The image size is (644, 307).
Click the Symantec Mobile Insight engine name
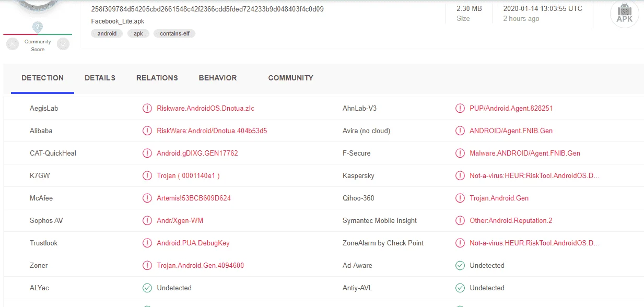click(x=380, y=220)
